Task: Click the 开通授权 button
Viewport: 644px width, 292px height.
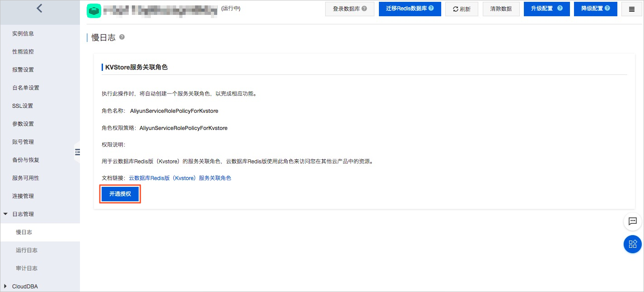Action: pyautogui.click(x=120, y=194)
